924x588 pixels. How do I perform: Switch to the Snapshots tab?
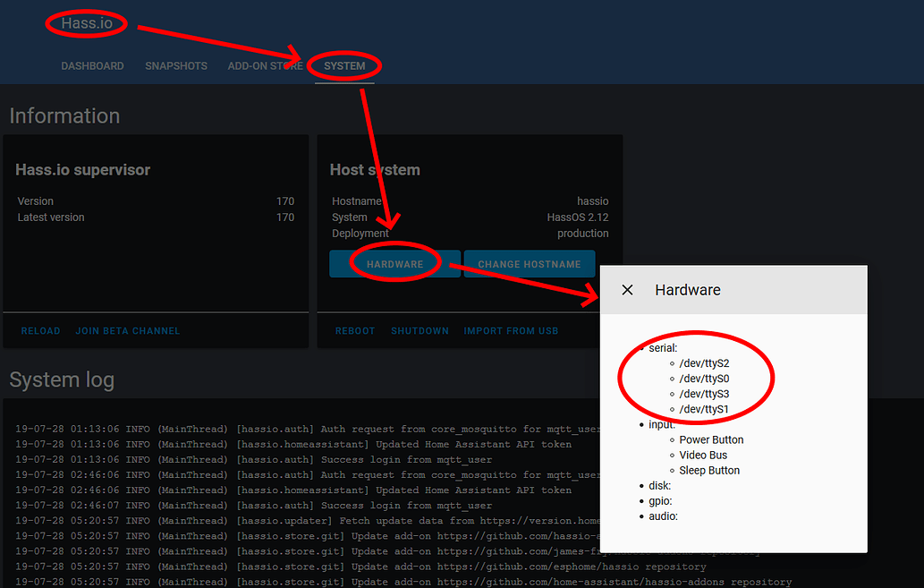coord(176,66)
